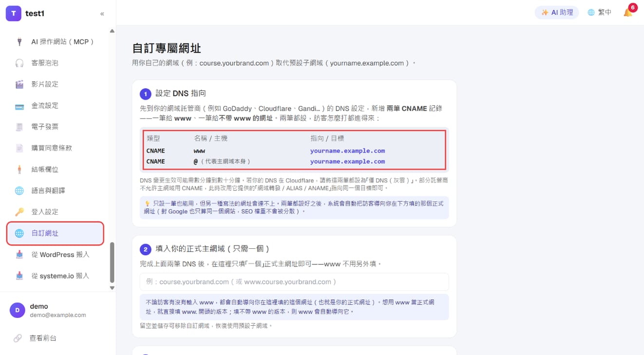This screenshot has width=644, height=355.
Task: Open 登入設定 page
Action: [55, 212]
